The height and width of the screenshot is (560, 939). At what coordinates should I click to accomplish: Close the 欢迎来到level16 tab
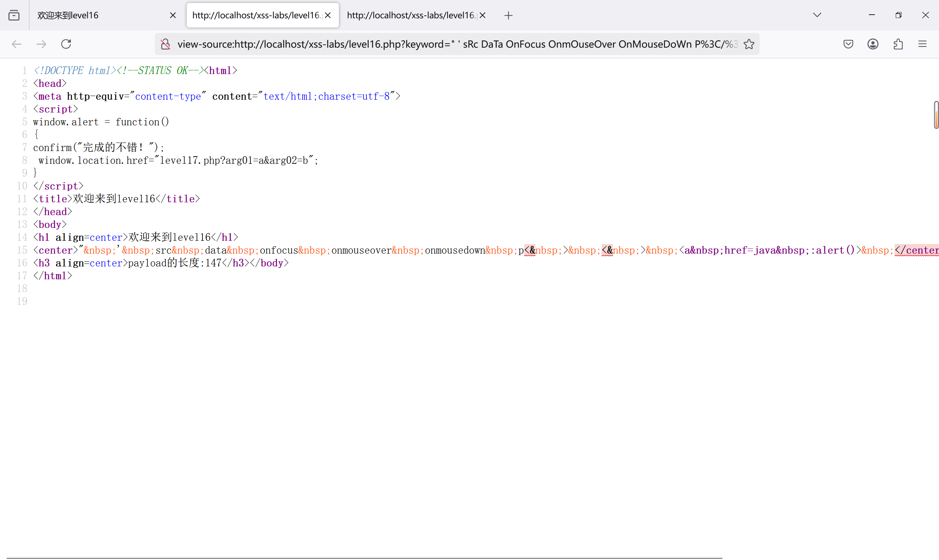pos(173,15)
